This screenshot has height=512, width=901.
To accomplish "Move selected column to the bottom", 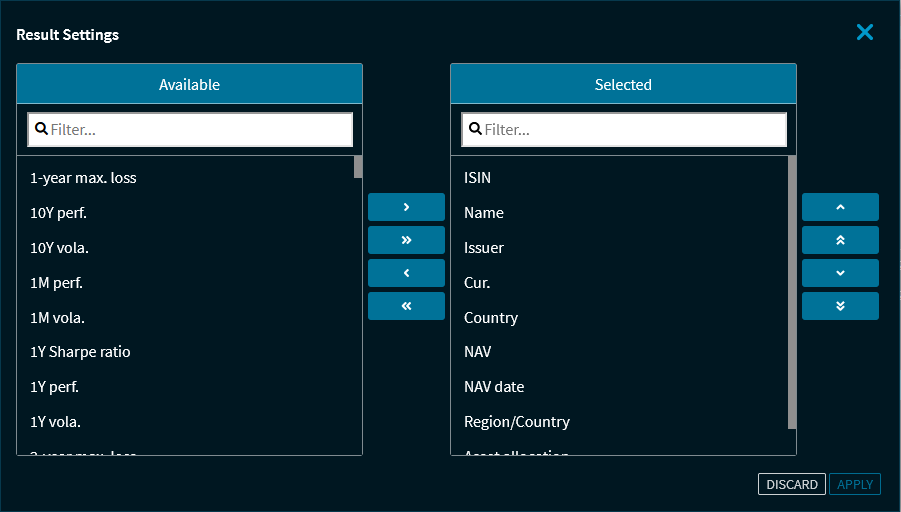I will [x=840, y=306].
